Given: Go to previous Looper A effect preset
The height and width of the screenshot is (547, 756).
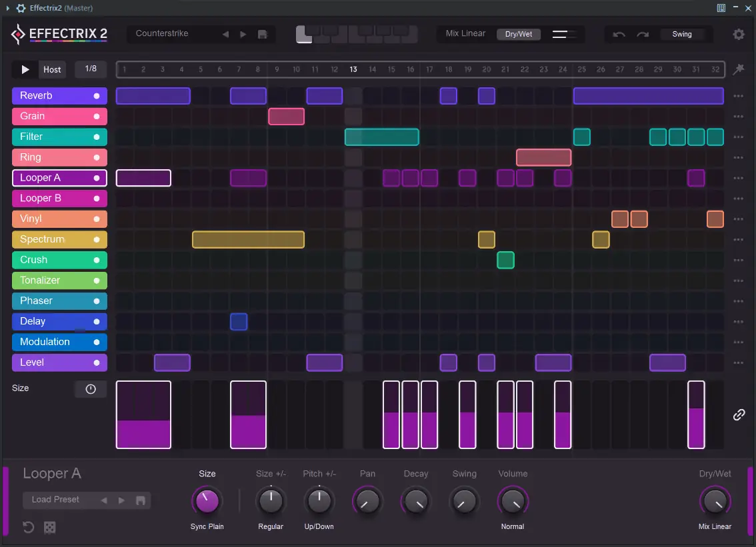Looking at the screenshot, I should point(104,500).
